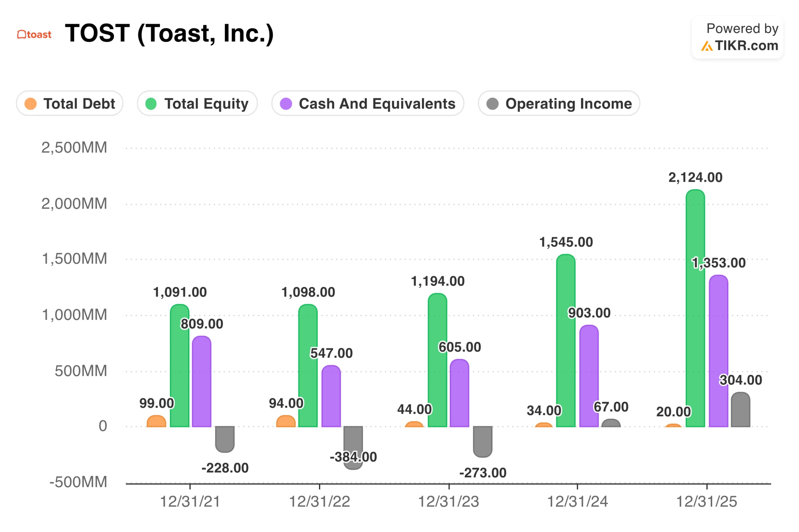Toggle the Total Equity series off

tap(197, 104)
